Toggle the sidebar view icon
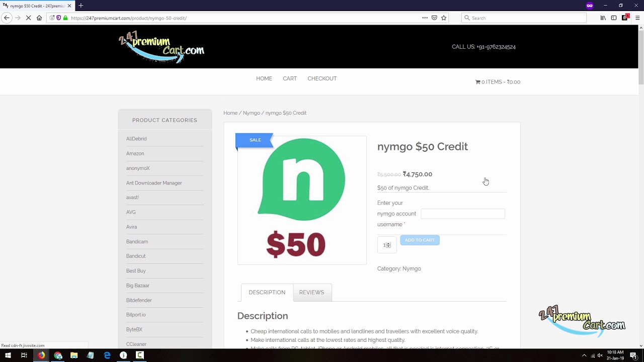Viewport: 644px width, 362px height. tap(614, 18)
